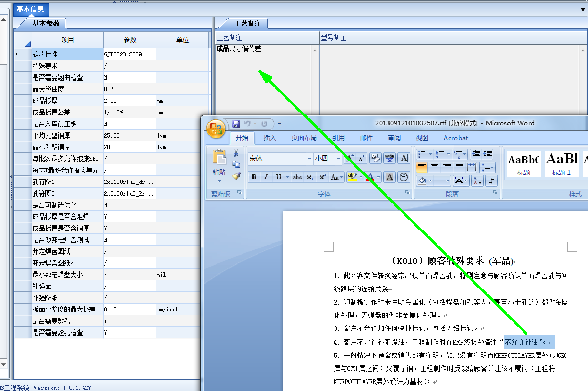This screenshot has height=391, width=588.
Task: Insert enclosed character (circled 字) icon
Action: point(404,177)
